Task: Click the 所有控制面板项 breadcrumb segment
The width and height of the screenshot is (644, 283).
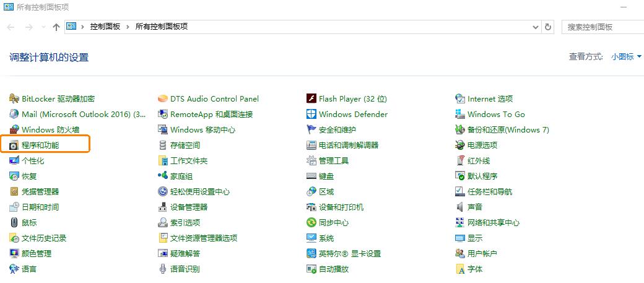Action: [x=162, y=27]
